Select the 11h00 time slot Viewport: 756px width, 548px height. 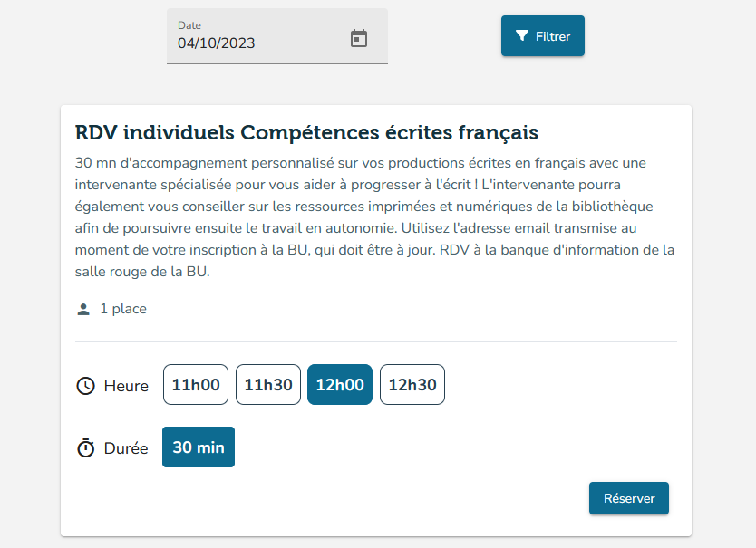click(x=196, y=385)
